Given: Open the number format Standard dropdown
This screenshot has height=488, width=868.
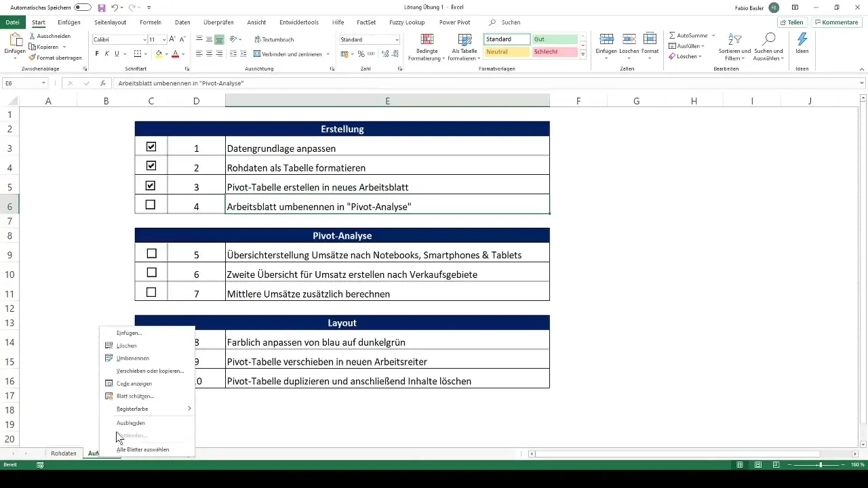Looking at the screenshot, I should tap(397, 40).
